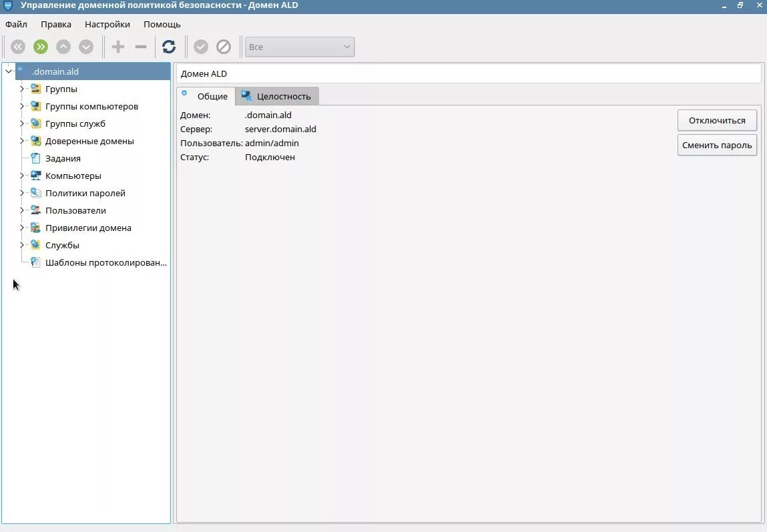Viewport: 767px width, 532px height.
Task: Click the Доверенные домены icon
Action: coord(35,141)
